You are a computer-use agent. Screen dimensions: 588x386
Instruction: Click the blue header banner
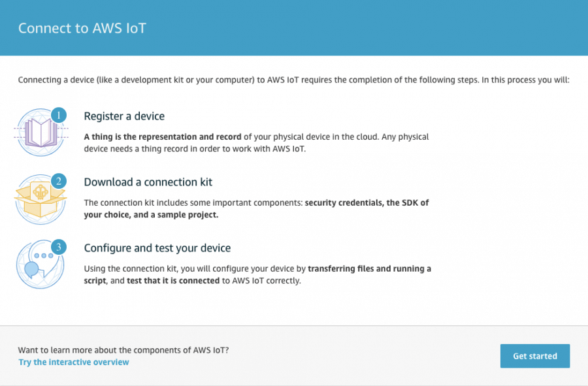[x=294, y=27]
